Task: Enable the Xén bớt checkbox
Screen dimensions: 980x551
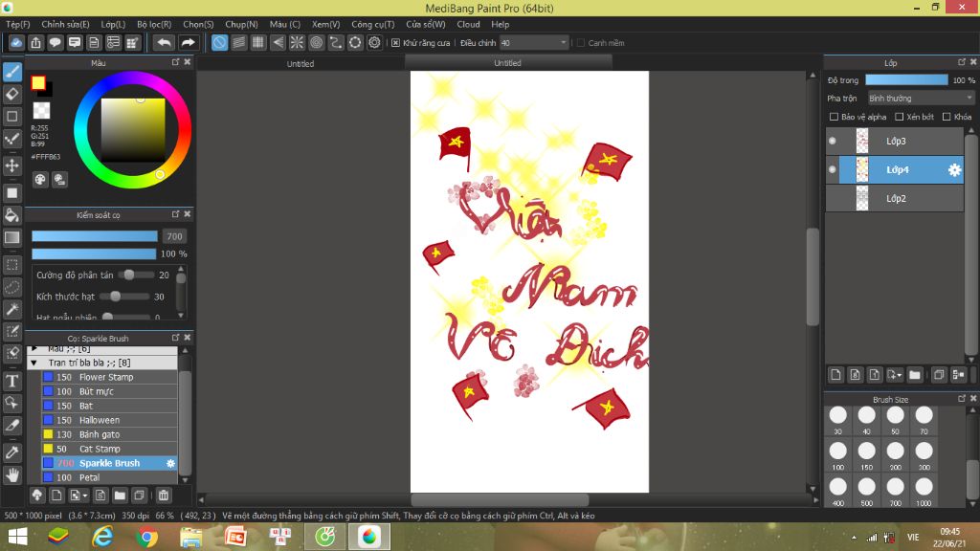Action: coord(900,117)
